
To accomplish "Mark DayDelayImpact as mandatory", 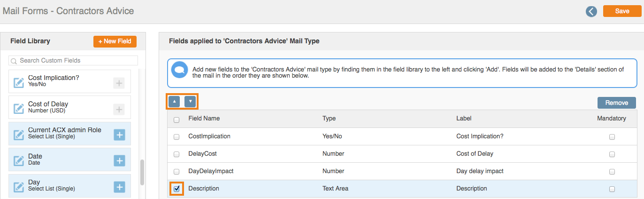I will [612, 172].
